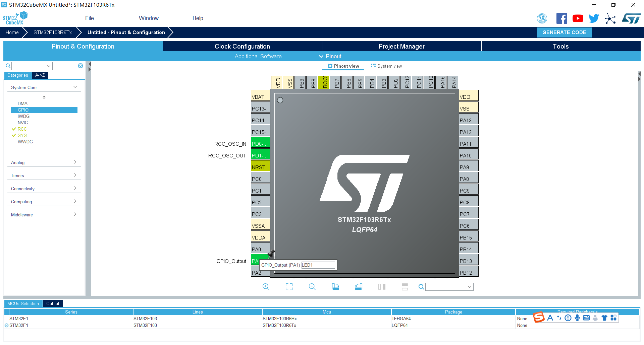Flip the chip view vertically
This screenshot has height=345, width=644.
pos(405,287)
